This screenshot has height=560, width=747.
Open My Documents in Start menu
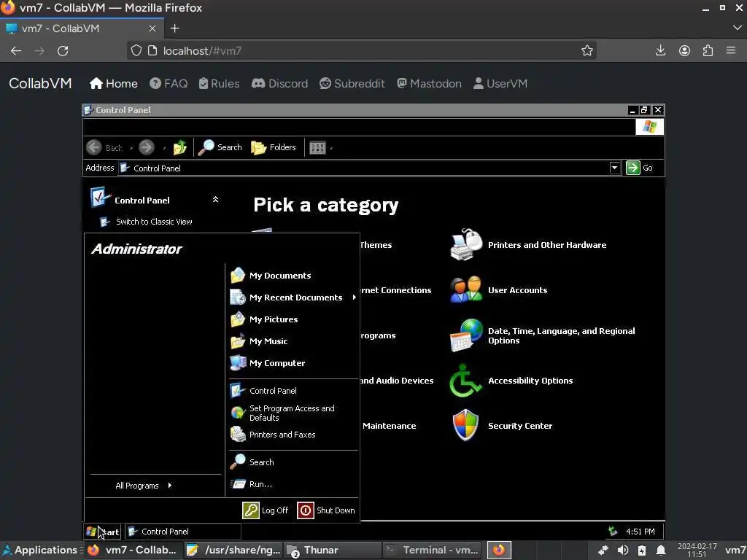[270, 275]
